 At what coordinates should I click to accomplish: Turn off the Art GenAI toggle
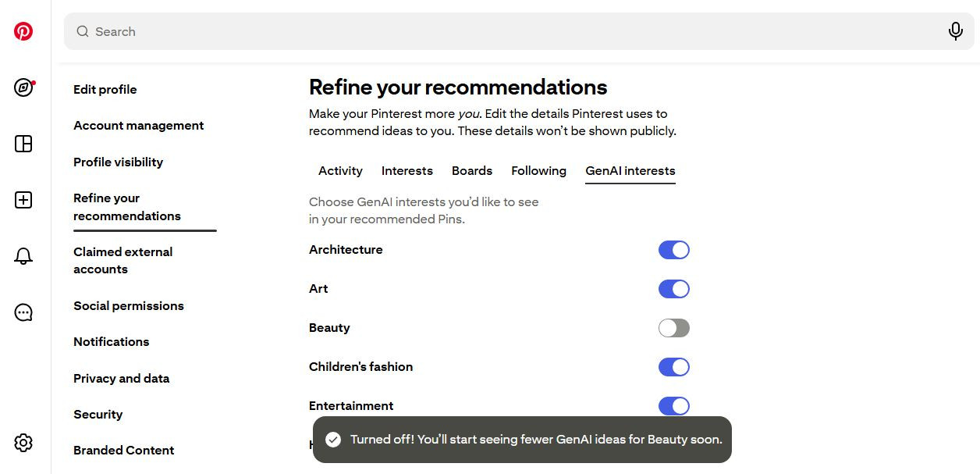click(x=673, y=289)
